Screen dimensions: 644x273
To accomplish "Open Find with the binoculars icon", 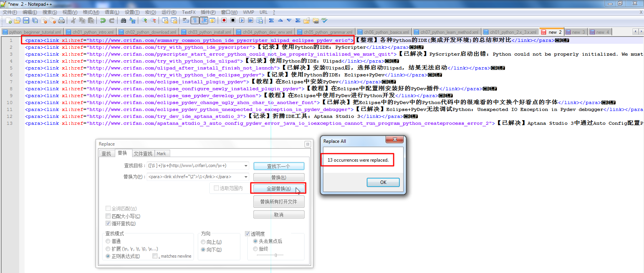I will coord(123,20).
